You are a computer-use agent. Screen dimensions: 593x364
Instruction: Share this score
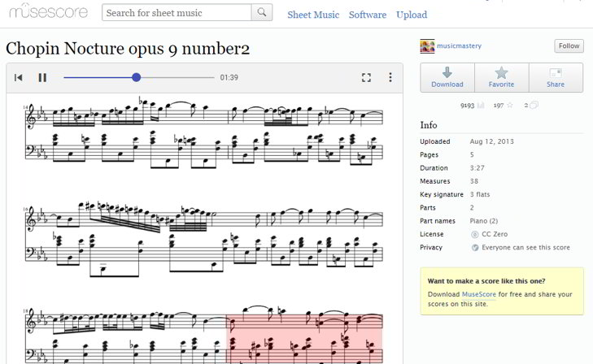(x=556, y=77)
